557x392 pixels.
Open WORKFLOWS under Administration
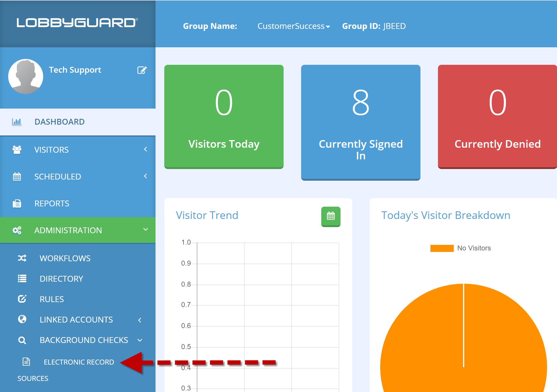pos(65,258)
